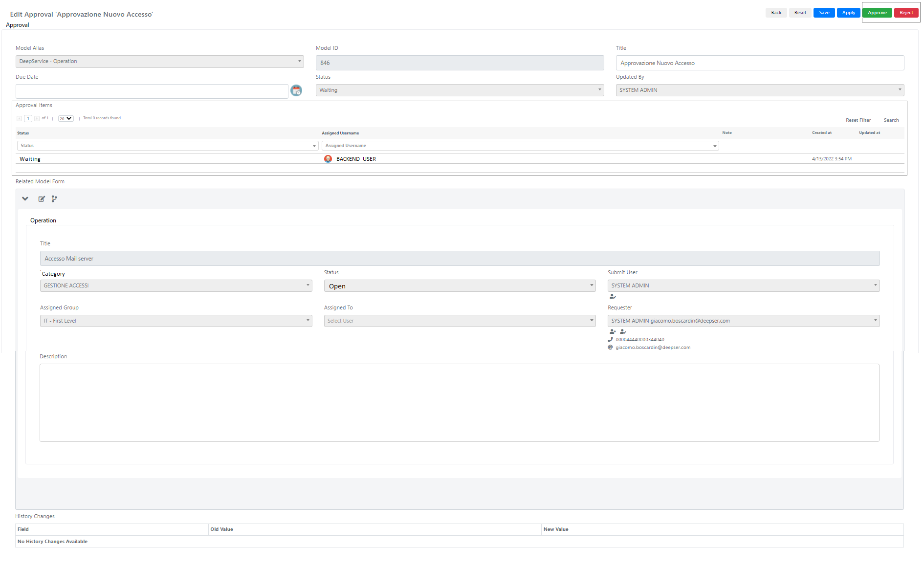Click the requester phone number 000044440000344040
The height and width of the screenshot is (568, 924).
[x=640, y=340]
